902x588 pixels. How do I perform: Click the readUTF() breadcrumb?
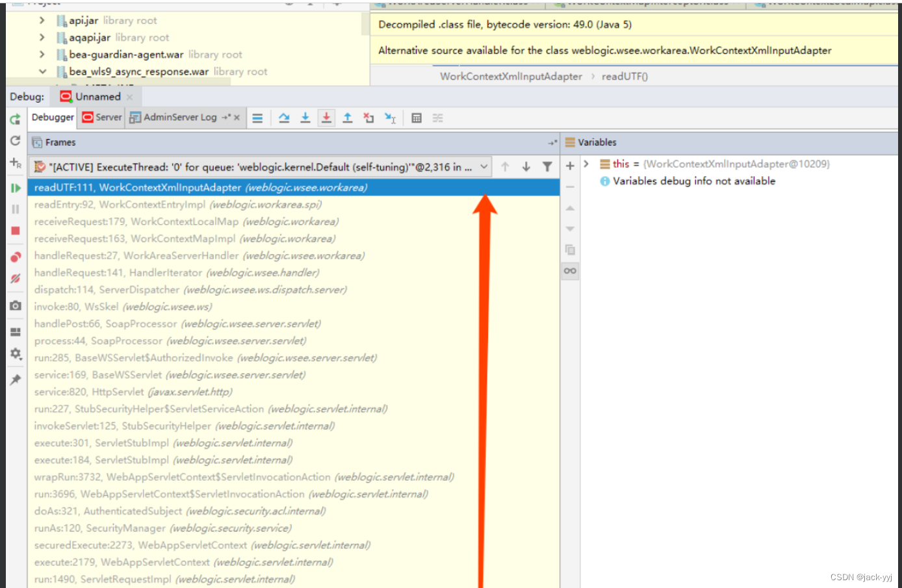(625, 77)
